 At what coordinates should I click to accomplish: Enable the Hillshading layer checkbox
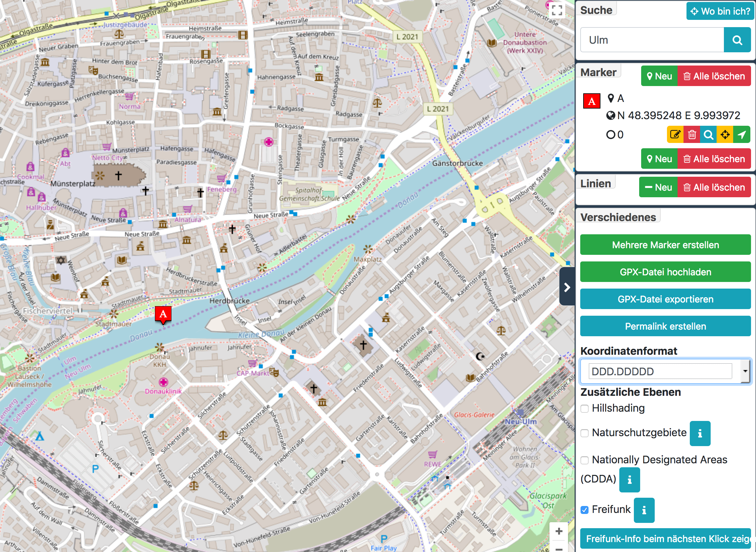tap(585, 409)
